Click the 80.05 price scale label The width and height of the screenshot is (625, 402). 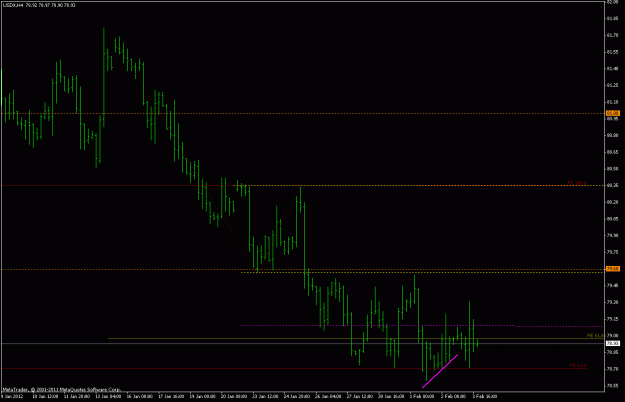point(613,219)
